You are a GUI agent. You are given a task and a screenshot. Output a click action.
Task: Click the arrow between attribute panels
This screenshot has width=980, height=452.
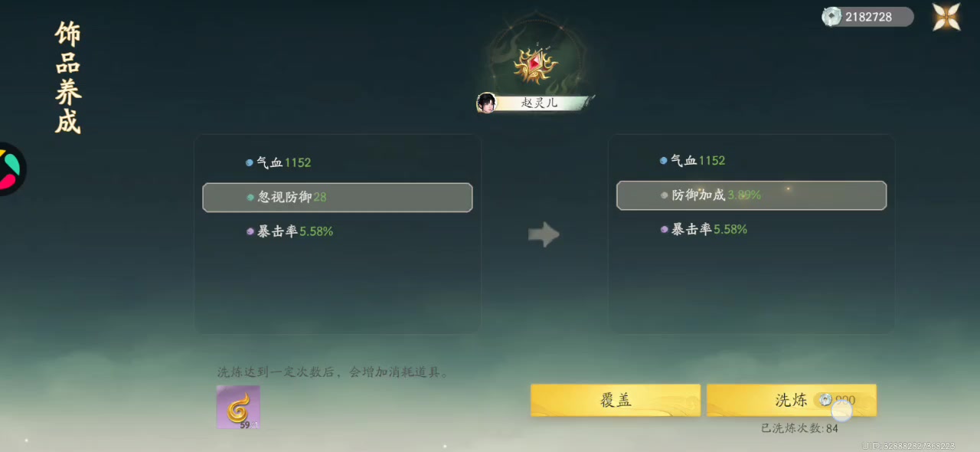tap(544, 234)
